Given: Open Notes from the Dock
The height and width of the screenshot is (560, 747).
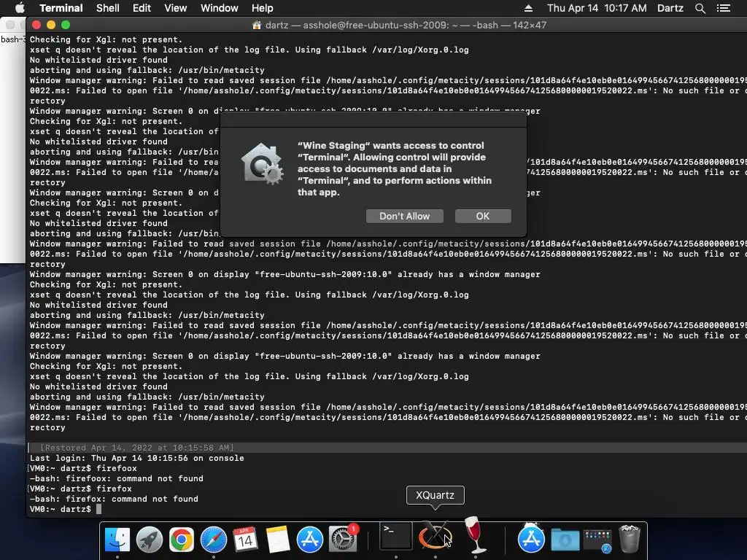Looking at the screenshot, I should click(x=278, y=540).
